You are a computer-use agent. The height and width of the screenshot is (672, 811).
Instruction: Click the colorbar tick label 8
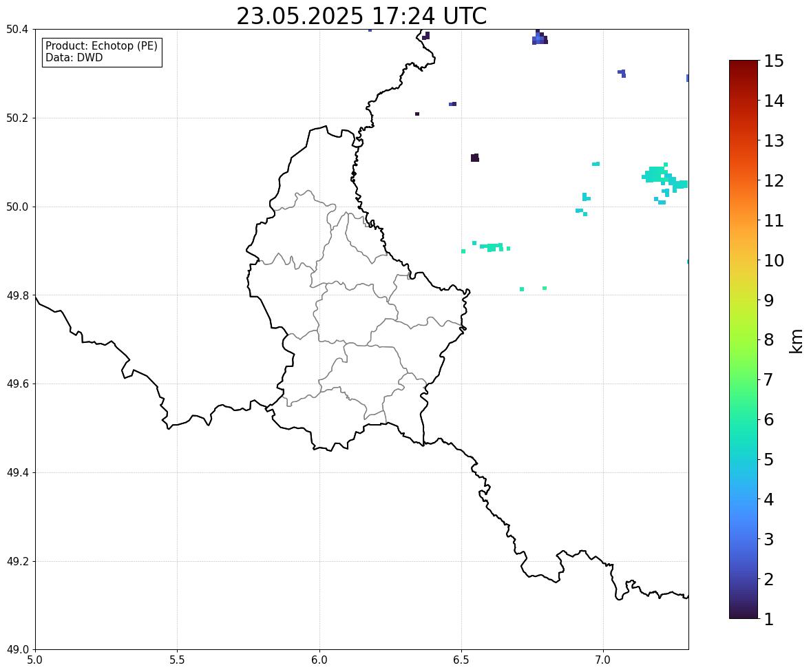768,340
